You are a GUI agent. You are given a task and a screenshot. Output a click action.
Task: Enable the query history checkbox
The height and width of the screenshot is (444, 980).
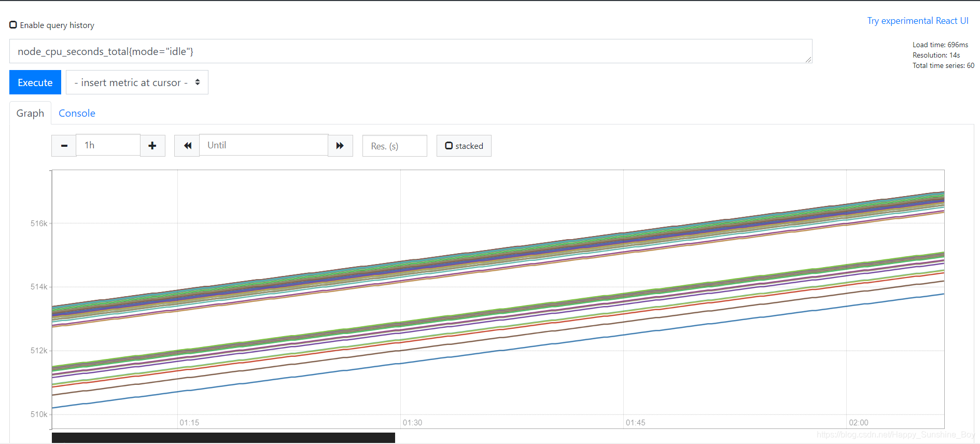point(13,25)
